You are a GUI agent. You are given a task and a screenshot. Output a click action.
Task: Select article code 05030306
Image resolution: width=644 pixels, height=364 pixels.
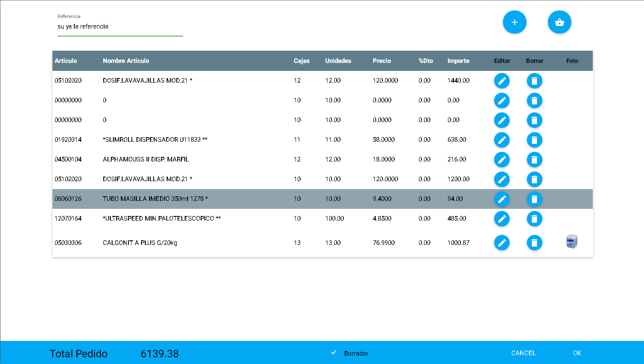coord(68,243)
